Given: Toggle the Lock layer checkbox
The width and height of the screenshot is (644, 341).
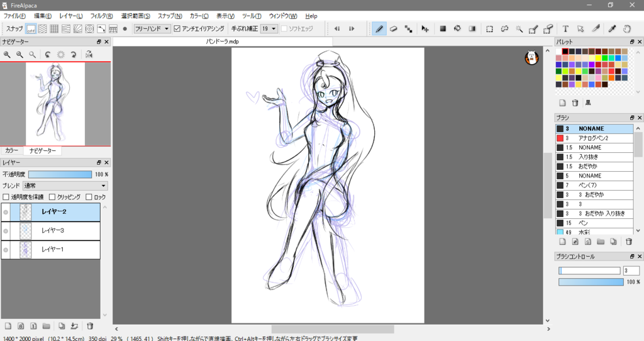Looking at the screenshot, I should click(89, 197).
